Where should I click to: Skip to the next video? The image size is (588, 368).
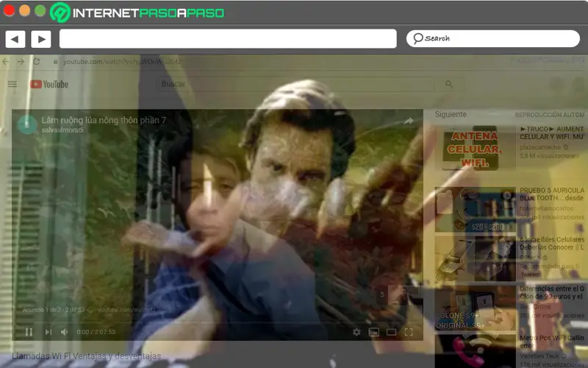[49, 332]
